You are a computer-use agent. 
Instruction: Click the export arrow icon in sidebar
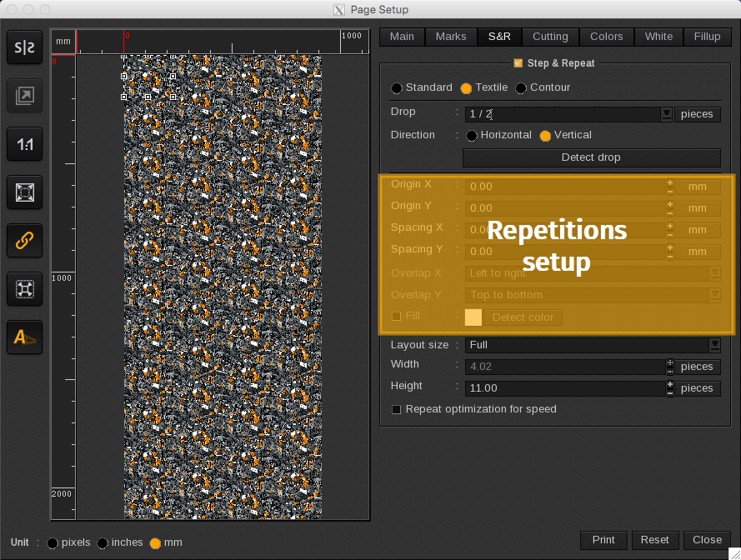[x=25, y=97]
